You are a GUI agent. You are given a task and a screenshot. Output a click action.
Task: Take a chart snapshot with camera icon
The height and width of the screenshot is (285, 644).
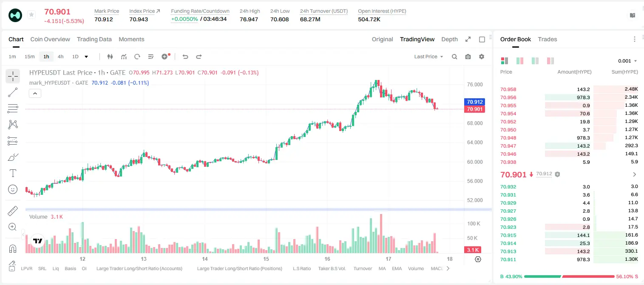(468, 57)
